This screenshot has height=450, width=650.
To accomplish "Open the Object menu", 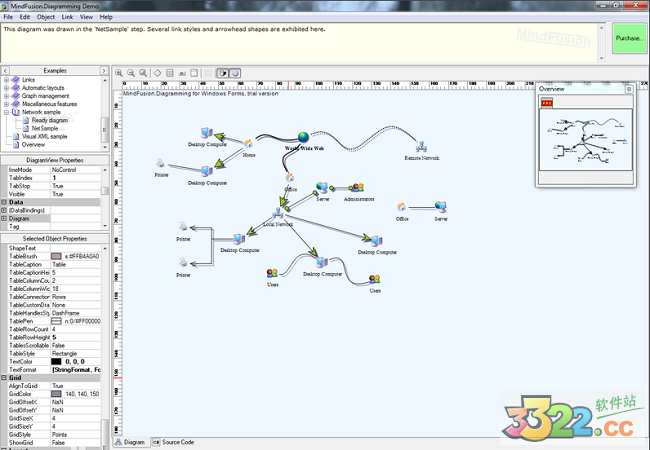I will click(46, 17).
